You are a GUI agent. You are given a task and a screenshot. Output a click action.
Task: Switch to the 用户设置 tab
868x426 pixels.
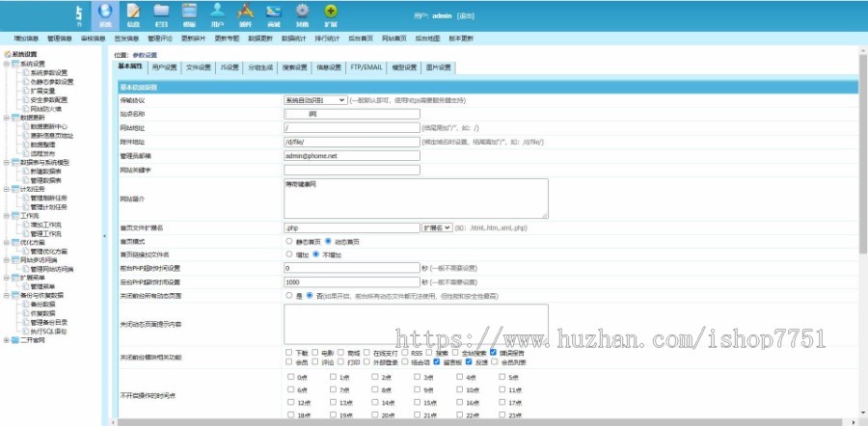(x=164, y=67)
